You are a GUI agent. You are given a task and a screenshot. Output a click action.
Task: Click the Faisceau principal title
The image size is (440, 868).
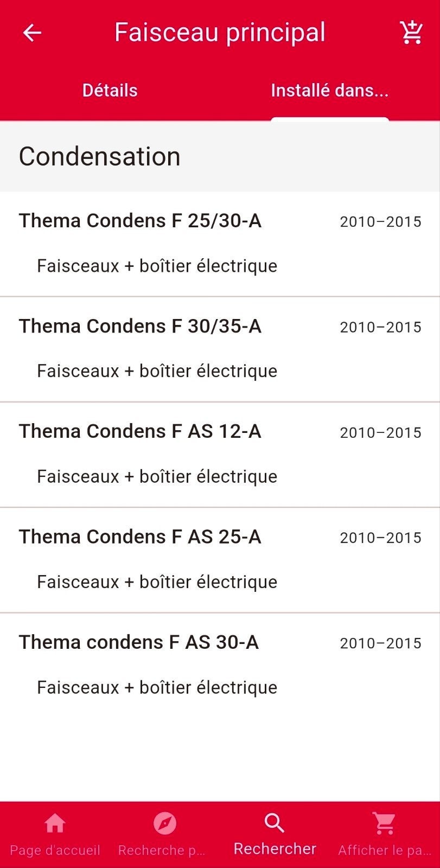220,33
